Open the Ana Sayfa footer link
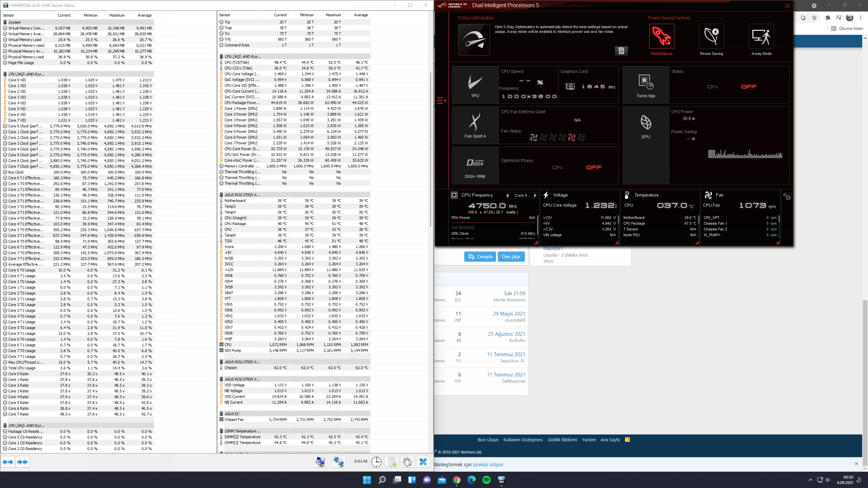 [x=610, y=440]
